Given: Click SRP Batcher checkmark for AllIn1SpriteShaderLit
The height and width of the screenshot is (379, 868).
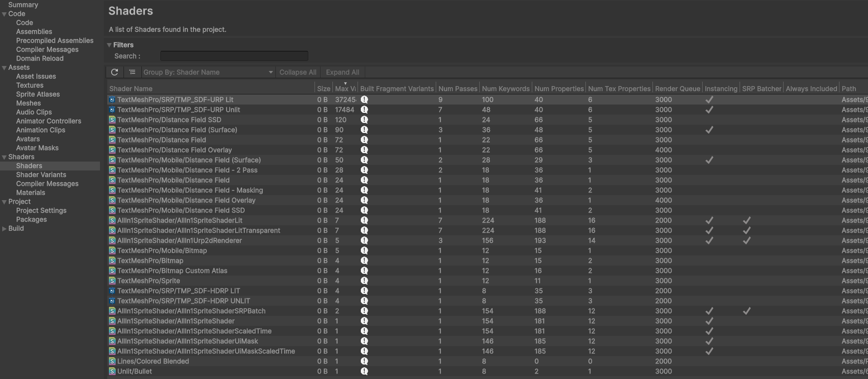Looking at the screenshot, I should coord(747,220).
